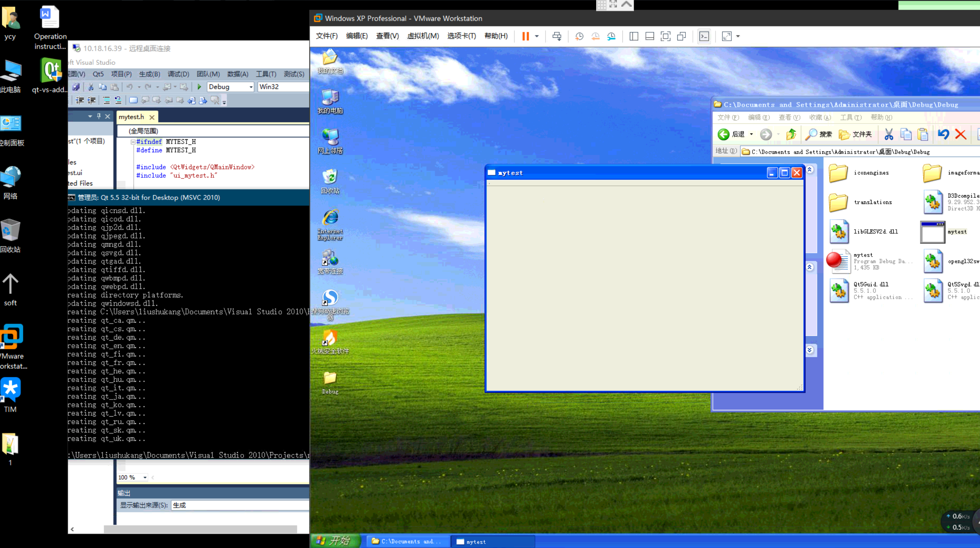
Task: Pause the virtual machine with the toolbar pause icon
Action: click(x=525, y=36)
